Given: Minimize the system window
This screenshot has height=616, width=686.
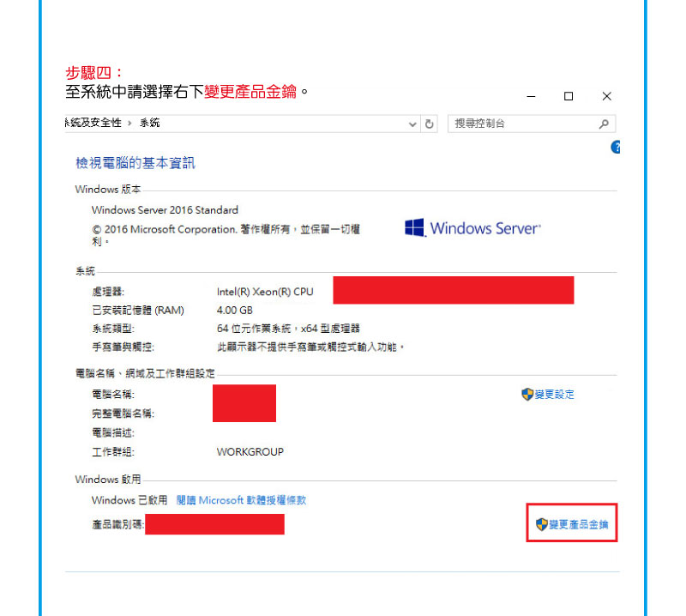Looking at the screenshot, I should (531, 96).
